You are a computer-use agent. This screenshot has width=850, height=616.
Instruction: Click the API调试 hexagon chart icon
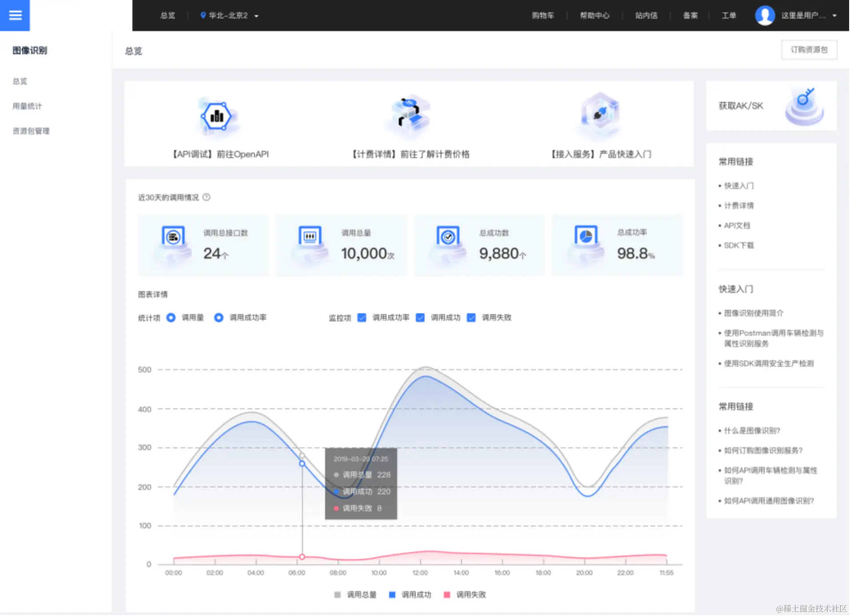(x=217, y=116)
